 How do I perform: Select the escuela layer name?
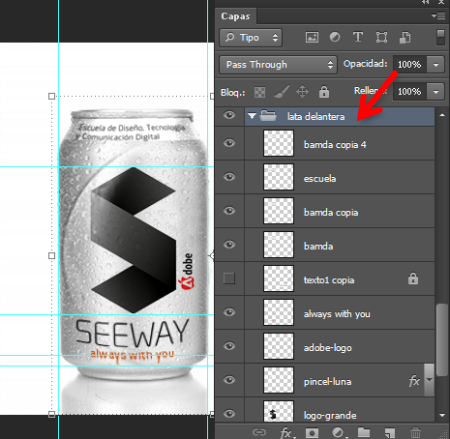click(320, 179)
